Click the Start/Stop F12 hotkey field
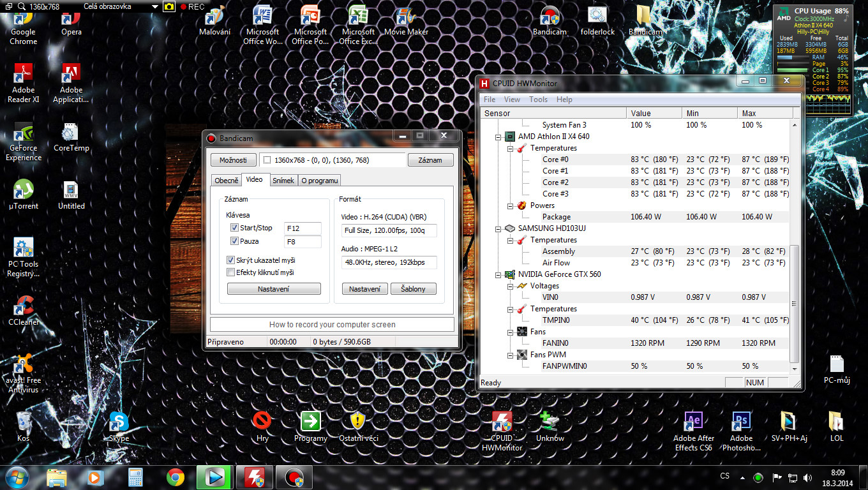Image resolution: width=868 pixels, height=490 pixels. [x=303, y=228]
